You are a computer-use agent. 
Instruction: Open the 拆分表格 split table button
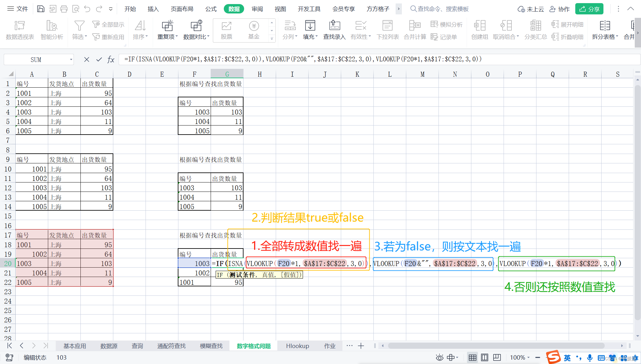tap(605, 30)
